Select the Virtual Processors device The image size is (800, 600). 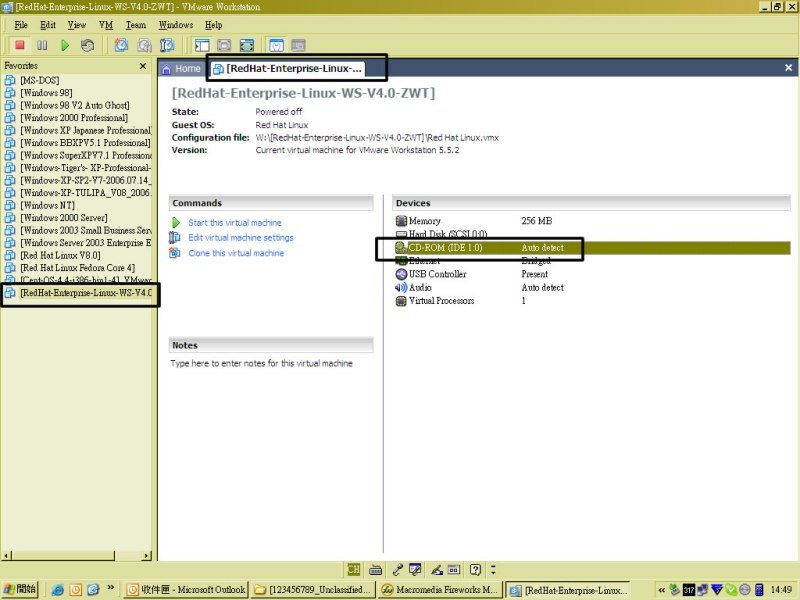pyautogui.click(x=591, y=301)
